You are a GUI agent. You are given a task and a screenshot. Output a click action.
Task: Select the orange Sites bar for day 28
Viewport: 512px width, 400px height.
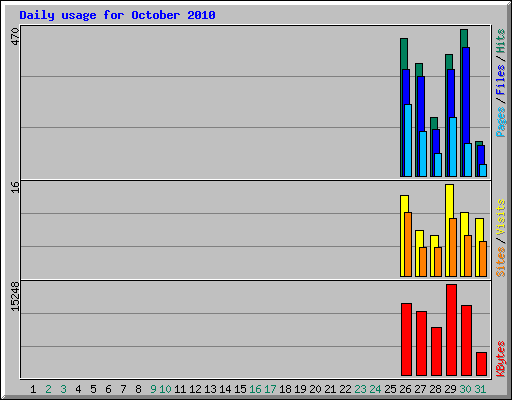click(438, 262)
